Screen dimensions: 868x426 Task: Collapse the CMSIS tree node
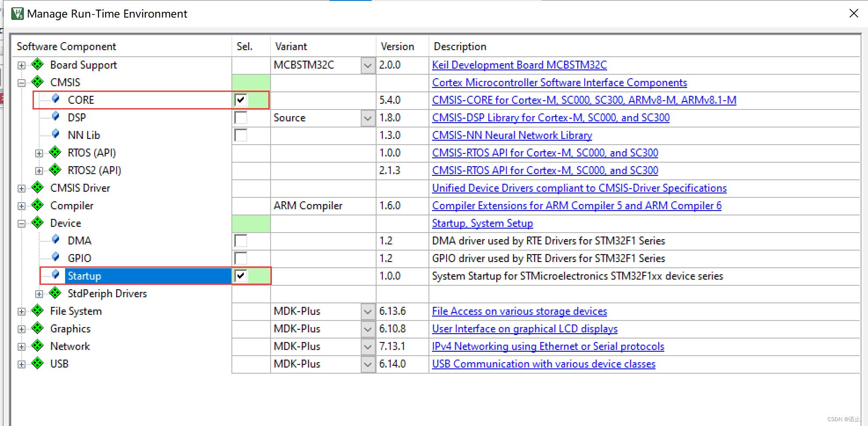point(21,83)
